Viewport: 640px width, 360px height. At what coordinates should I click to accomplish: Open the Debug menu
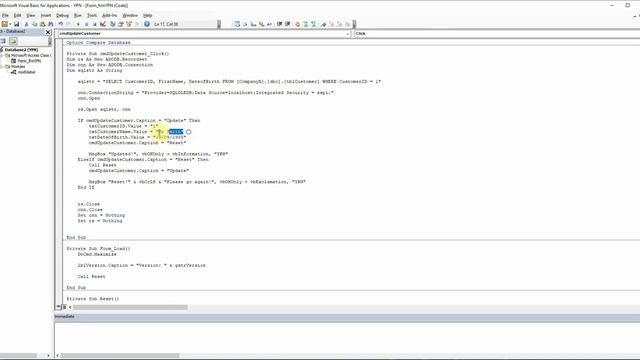62,15
